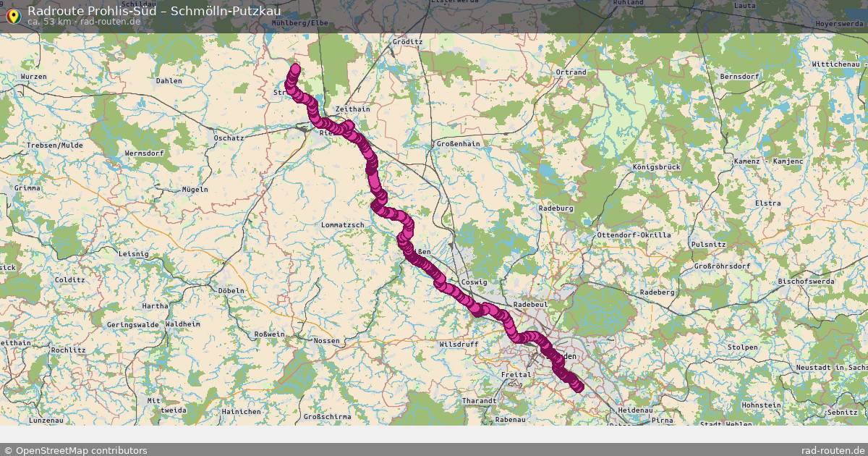The height and width of the screenshot is (456, 868).
Task: Select the Radebeul label on map
Action: pos(529,305)
